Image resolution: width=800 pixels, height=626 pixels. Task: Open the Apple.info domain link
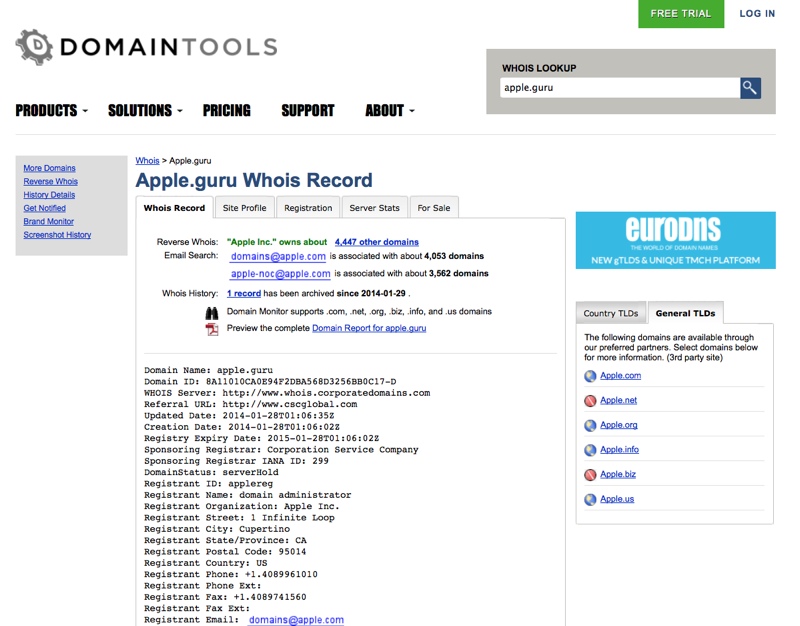pyautogui.click(x=619, y=449)
